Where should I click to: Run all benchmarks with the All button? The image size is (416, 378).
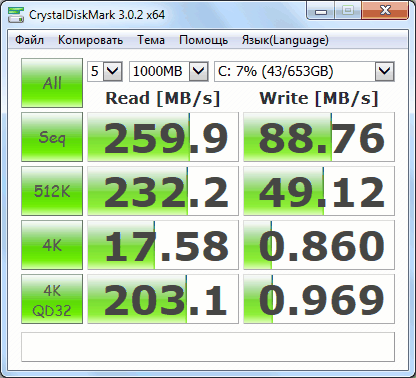pos(52,83)
